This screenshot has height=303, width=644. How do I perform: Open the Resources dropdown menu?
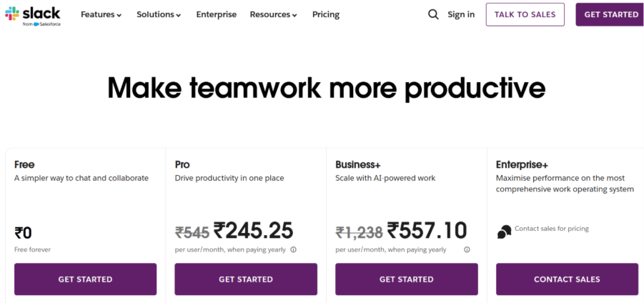coord(274,14)
